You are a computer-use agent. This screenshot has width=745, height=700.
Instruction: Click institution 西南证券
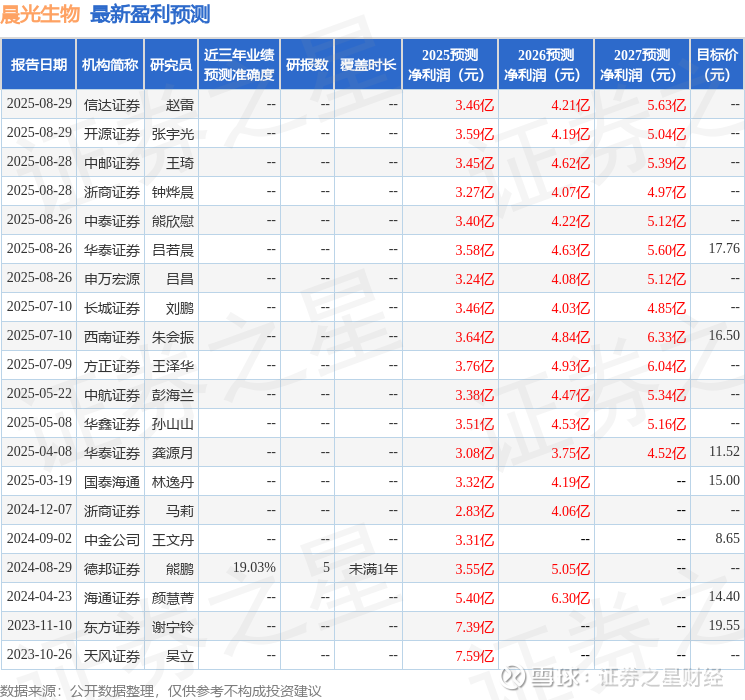(112, 337)
